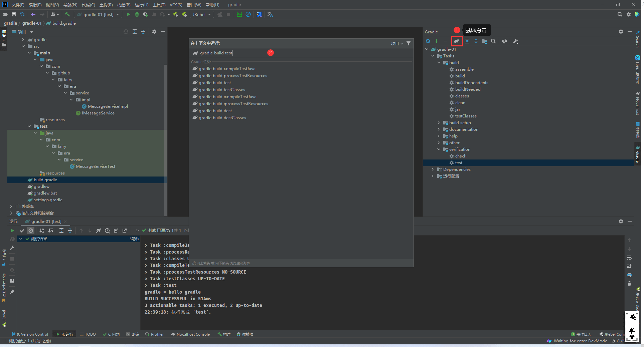Screen dimensions: 644x347
Task: Click project tree vertical scrollbar
Action: click(x=166, y=140)
